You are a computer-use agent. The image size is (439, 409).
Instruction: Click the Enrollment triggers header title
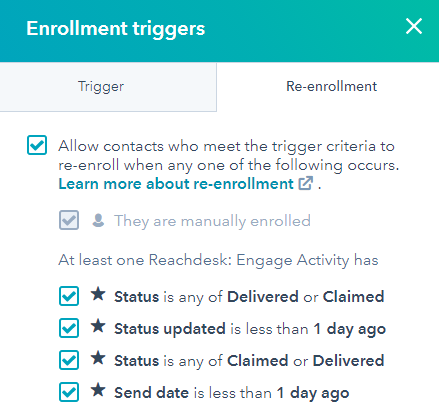[116, 29]
